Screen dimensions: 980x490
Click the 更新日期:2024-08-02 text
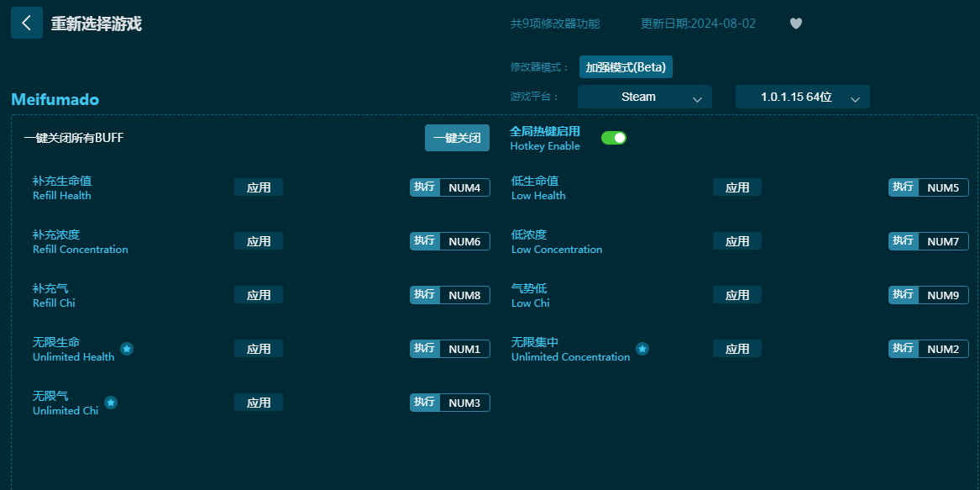[698, 24]
